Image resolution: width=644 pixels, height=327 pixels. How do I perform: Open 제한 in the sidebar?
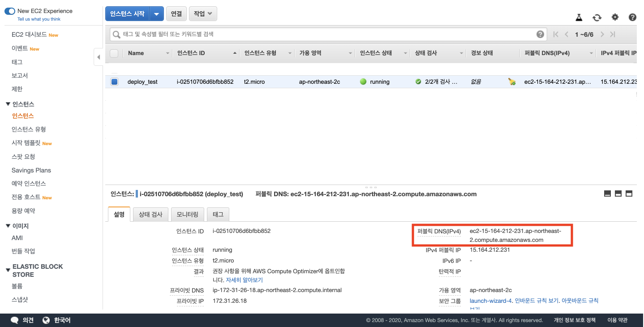coord(17,89)
